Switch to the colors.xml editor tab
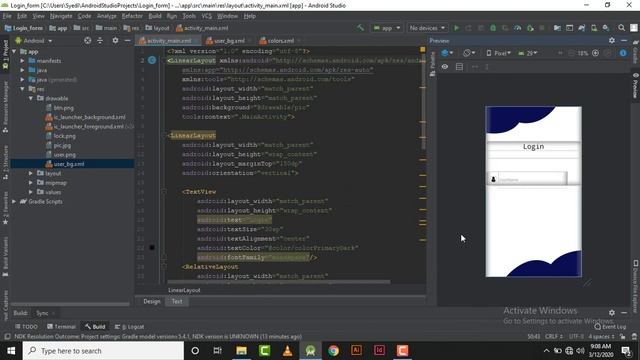The image size is (640, 360). point(280,40)
